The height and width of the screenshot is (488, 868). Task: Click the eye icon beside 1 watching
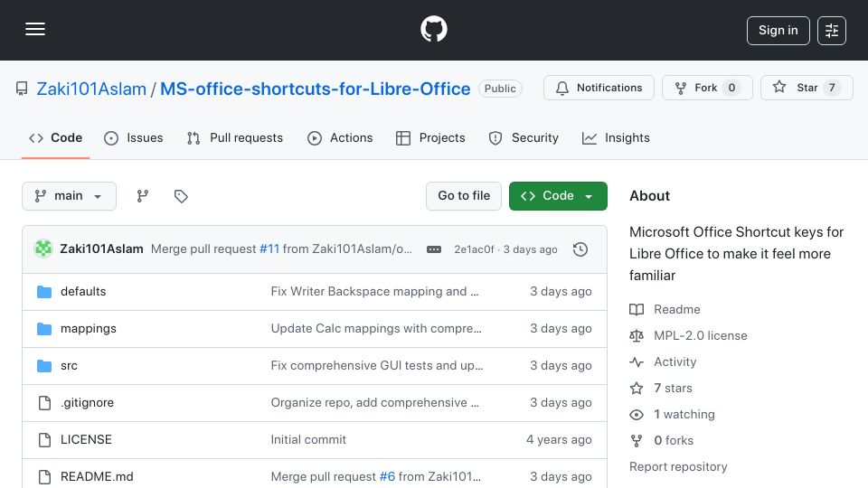click(637, 415)
